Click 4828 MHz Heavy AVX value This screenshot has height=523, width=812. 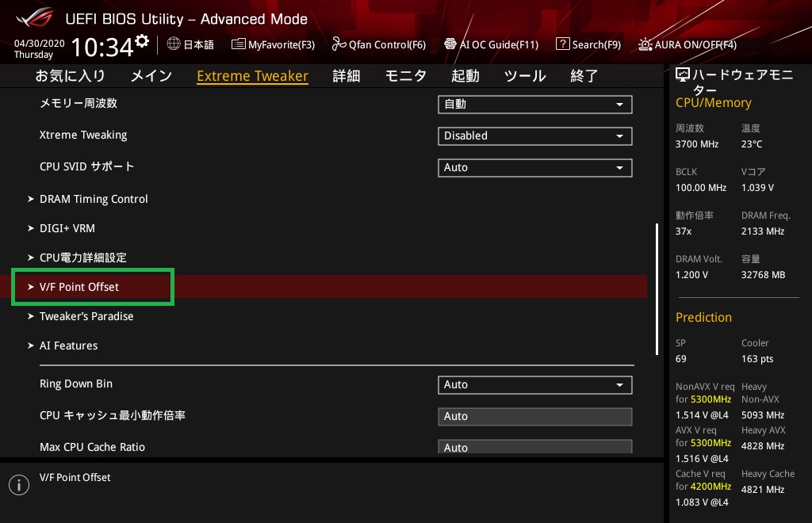(762, 445)
